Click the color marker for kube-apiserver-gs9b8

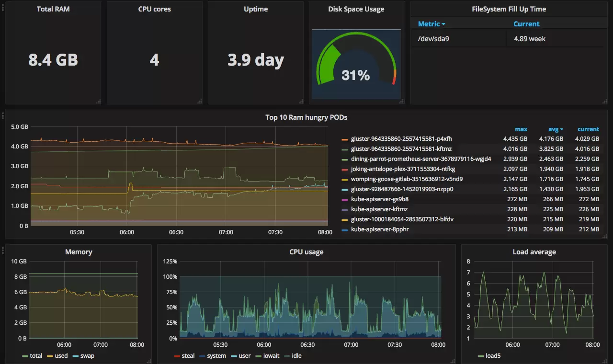(x=344, y=199)
